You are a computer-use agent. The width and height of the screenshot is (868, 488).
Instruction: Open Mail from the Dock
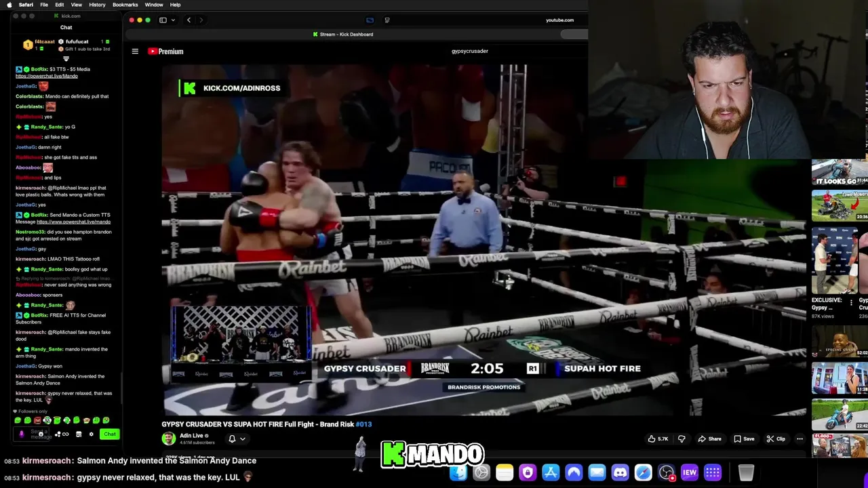(597, 472)
